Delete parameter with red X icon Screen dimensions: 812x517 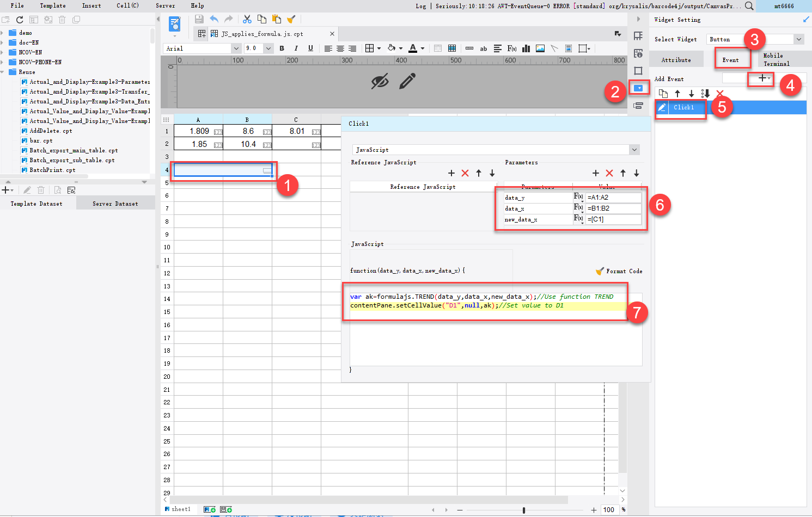coord(609,173)
